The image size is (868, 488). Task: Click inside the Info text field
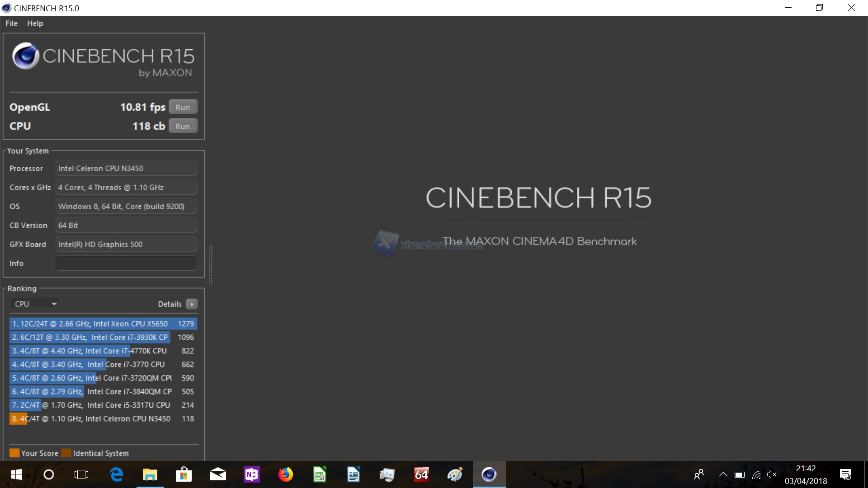click(126, 263)
